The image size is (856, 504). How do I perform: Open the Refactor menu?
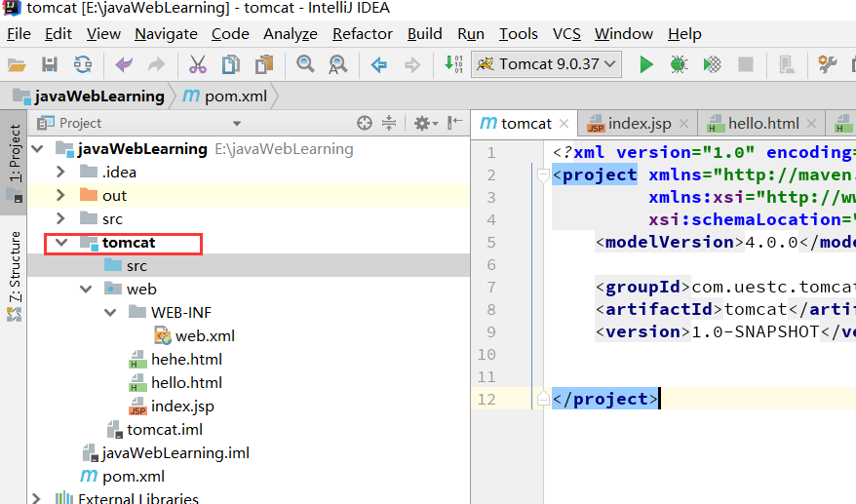[363, 34]
